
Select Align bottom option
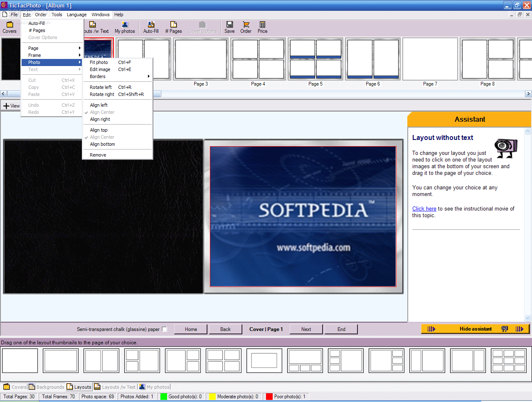coord(118,144)
